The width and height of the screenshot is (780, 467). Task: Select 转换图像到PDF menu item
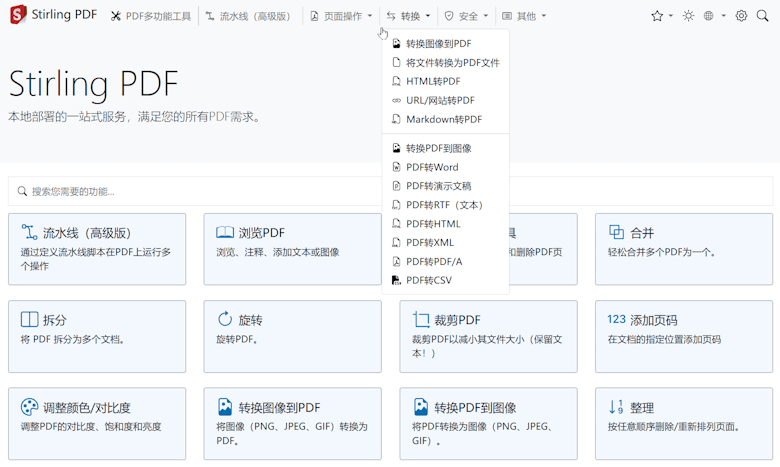[x=445, y=44]
